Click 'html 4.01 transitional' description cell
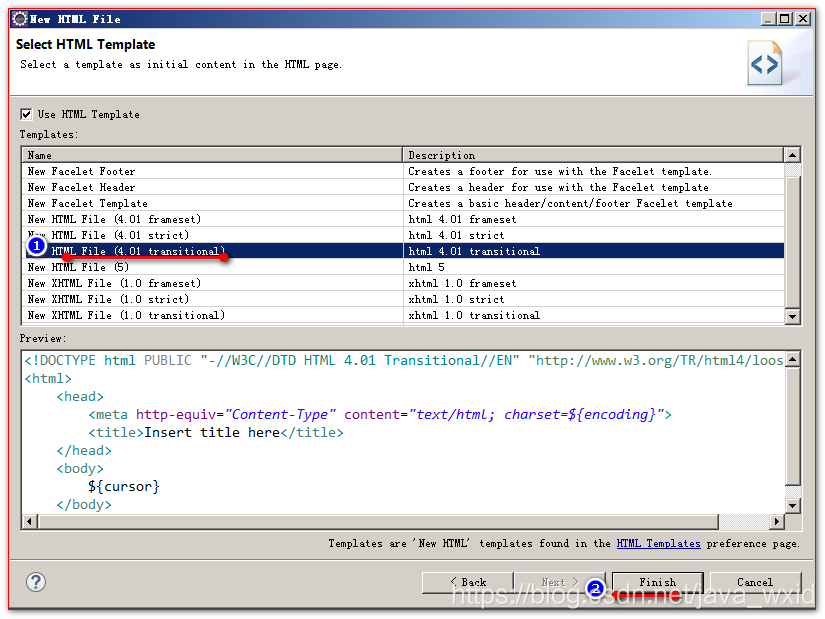825x619 pixels. [593, 251]
